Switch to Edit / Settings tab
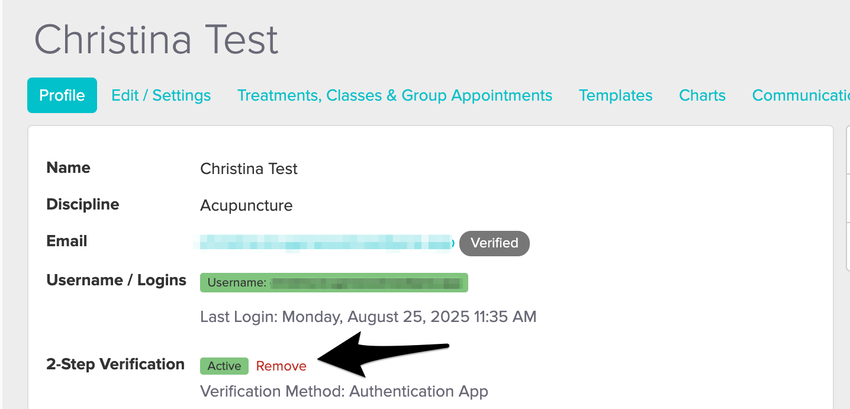 (x=161, y=96)
